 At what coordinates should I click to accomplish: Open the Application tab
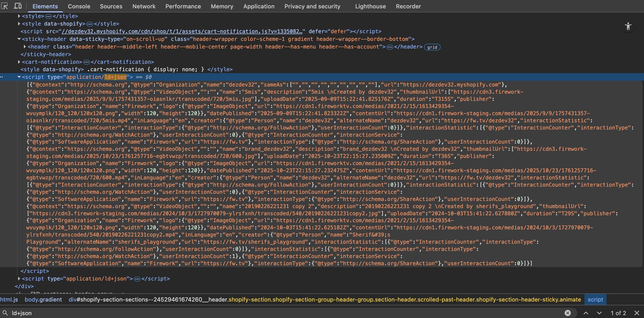tap(259, 6)
